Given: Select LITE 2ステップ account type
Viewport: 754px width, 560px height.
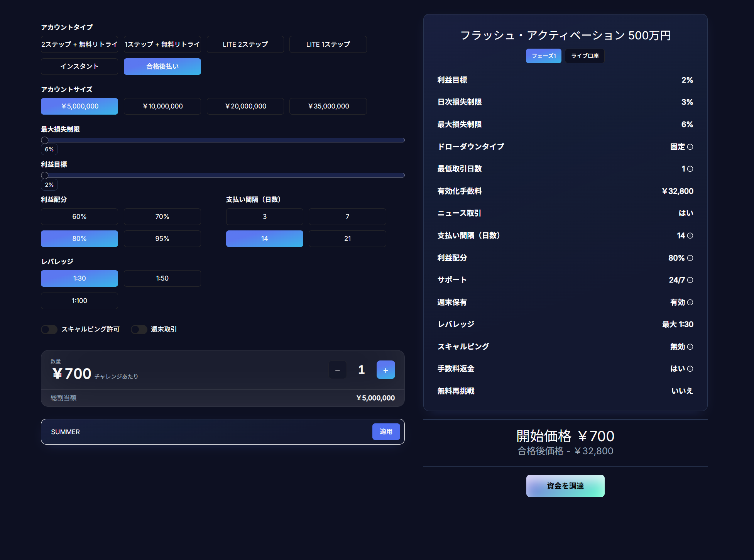Looking at the screenshot, I should [245, 44].
